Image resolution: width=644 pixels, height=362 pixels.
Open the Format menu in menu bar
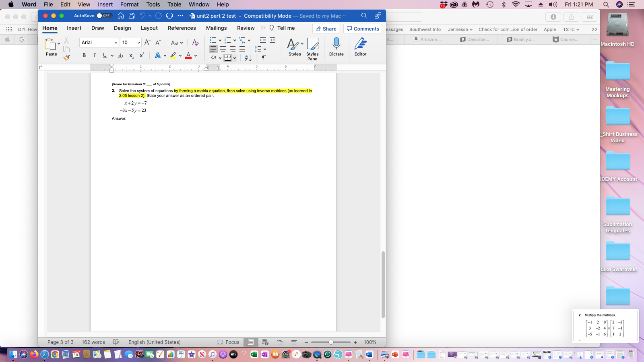pos(129,4)
